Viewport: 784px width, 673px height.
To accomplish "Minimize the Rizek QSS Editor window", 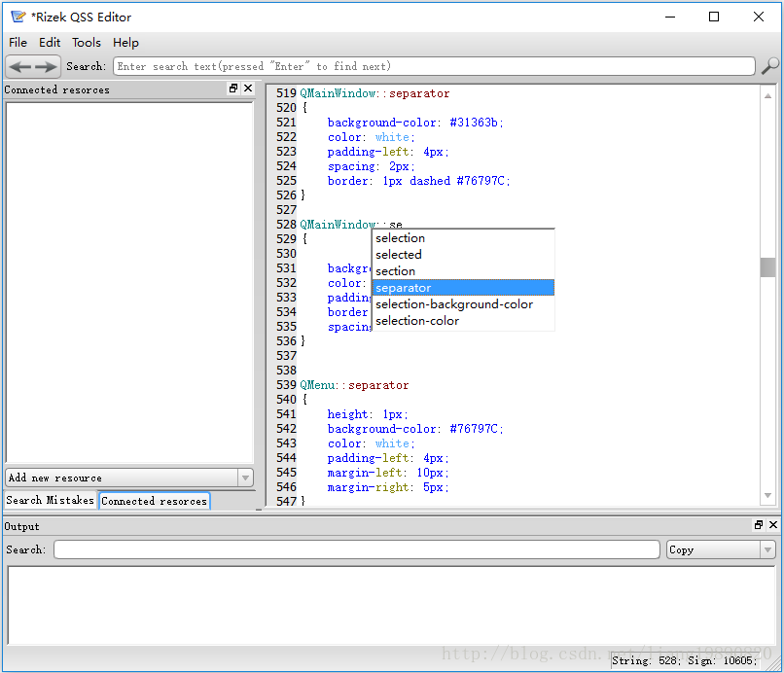I will [670, 17].
